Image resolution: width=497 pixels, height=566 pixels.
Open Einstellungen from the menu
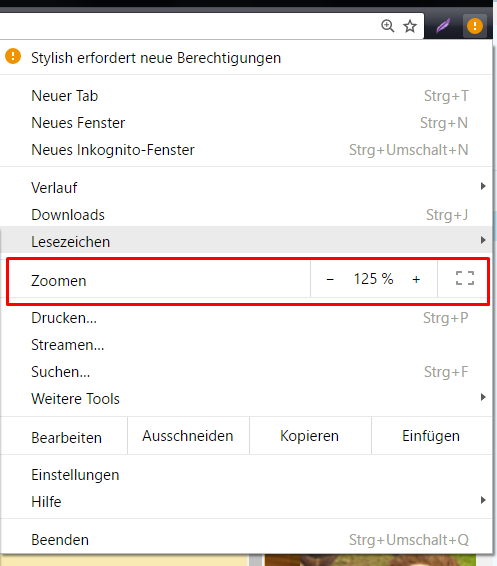tap(246, 475)
